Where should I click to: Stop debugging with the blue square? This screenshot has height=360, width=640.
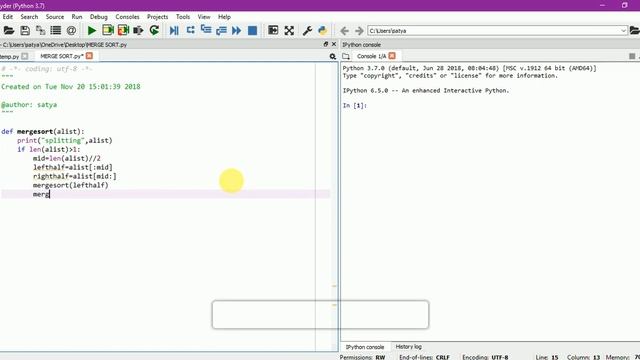[252, 31]
